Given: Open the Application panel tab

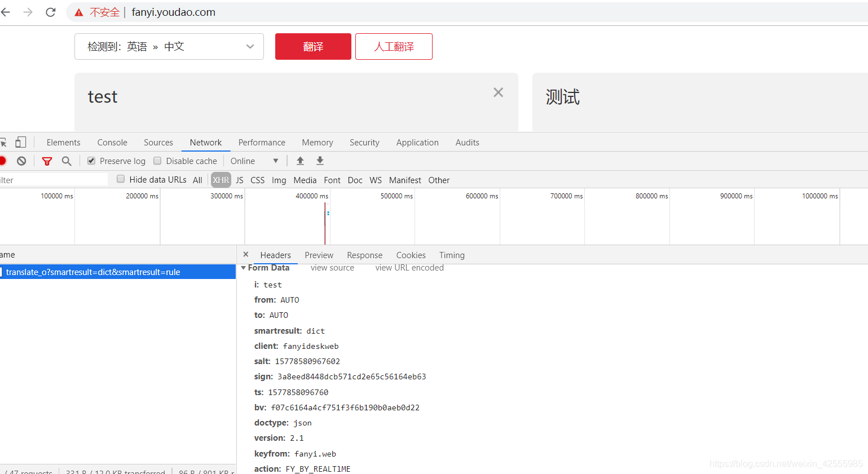Looking at the screenshot, I should pos(417,143).
